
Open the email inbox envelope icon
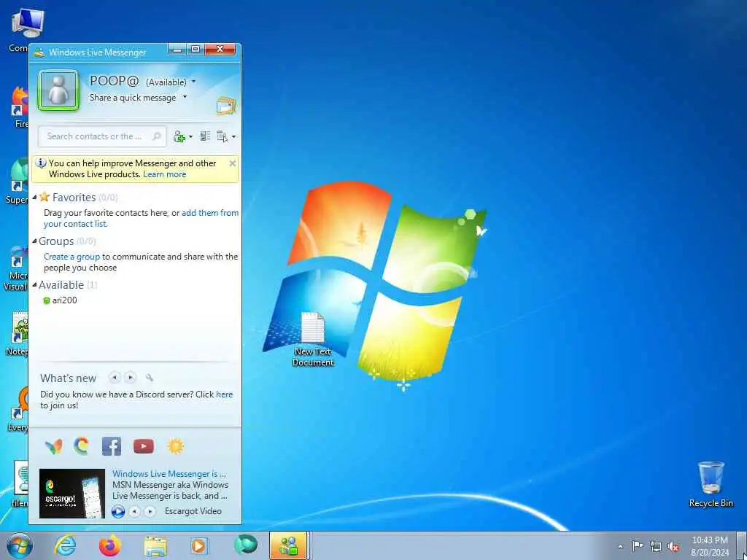point(226,106)
